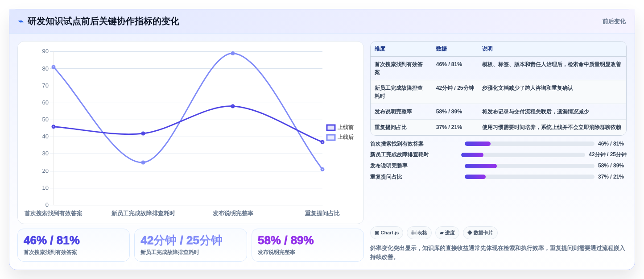
Task: Click 上线后 data point at 新员工完成故障排查耗时
Action: coord(143,162)
